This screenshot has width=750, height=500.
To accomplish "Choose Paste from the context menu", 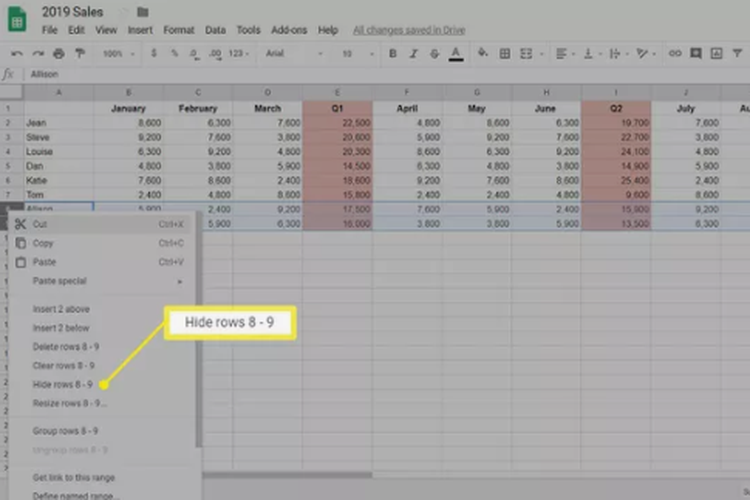I will 101,262.
